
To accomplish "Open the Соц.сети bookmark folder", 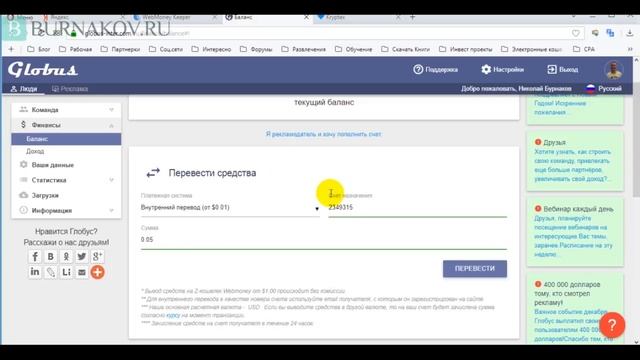I will pos(166,49).
